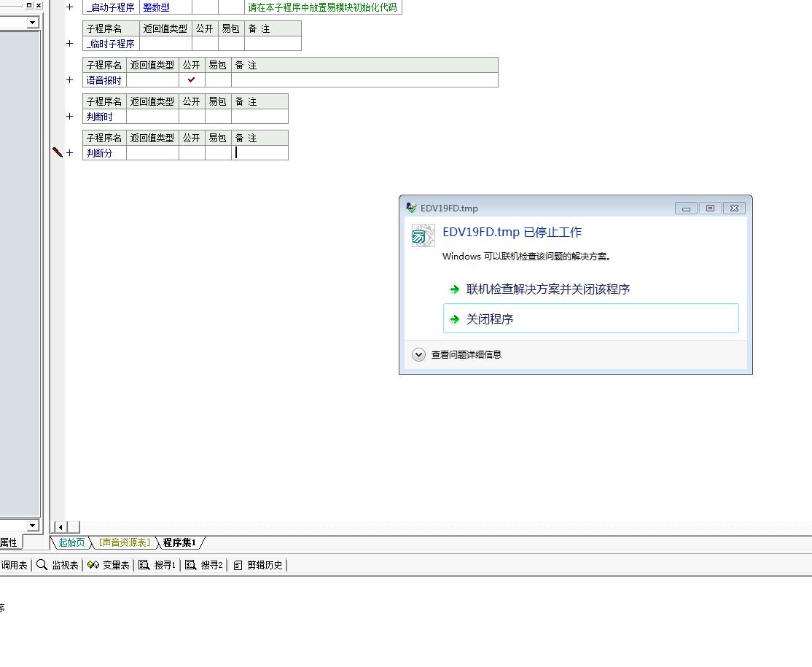Select the subroutine name _启动子程序
Image resolution: width=812 pixels, height=667 pixels.
point(111,8)
